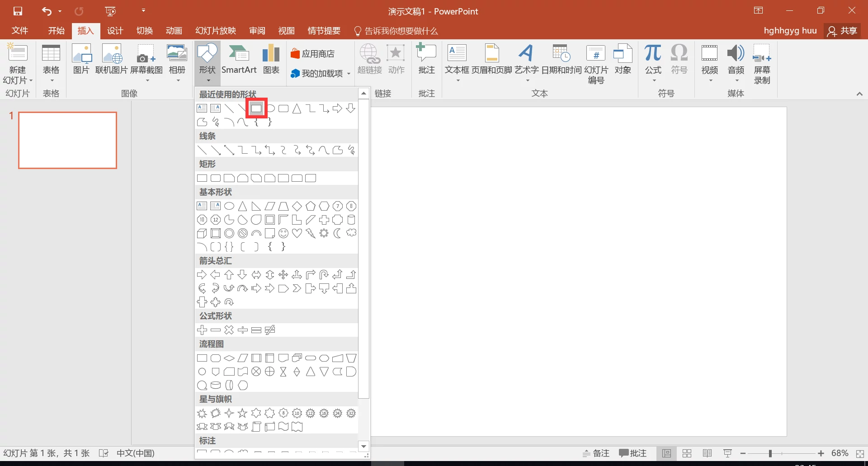Open SmartArt graphic dialog
Screen dimensions: 868x466
[x=239, y=59]
